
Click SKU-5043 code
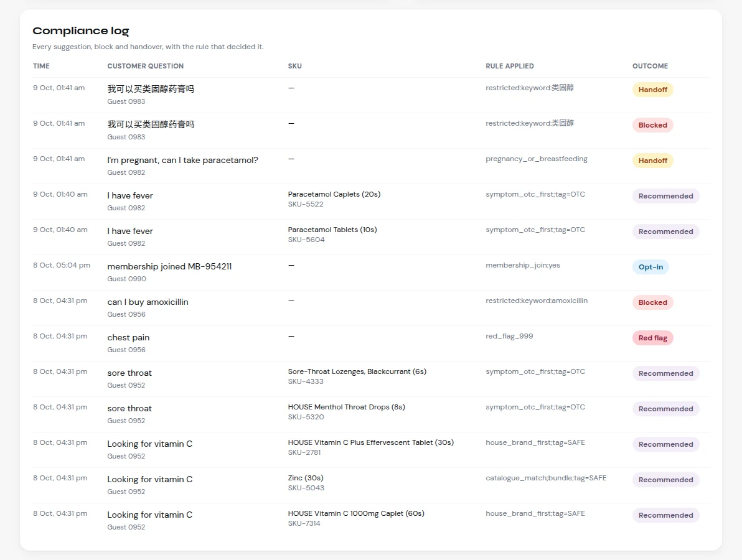[306, 488]
